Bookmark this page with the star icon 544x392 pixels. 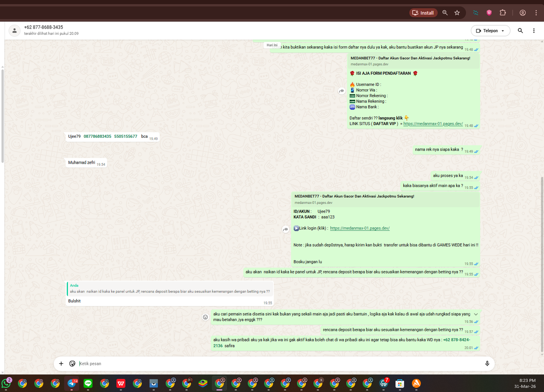457,13
